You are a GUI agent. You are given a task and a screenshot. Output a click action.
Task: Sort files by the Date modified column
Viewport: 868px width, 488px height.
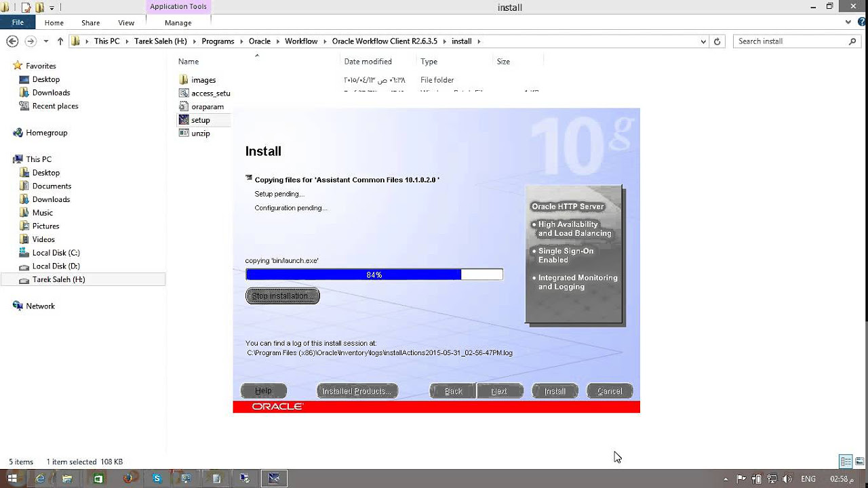click(368, 62)
